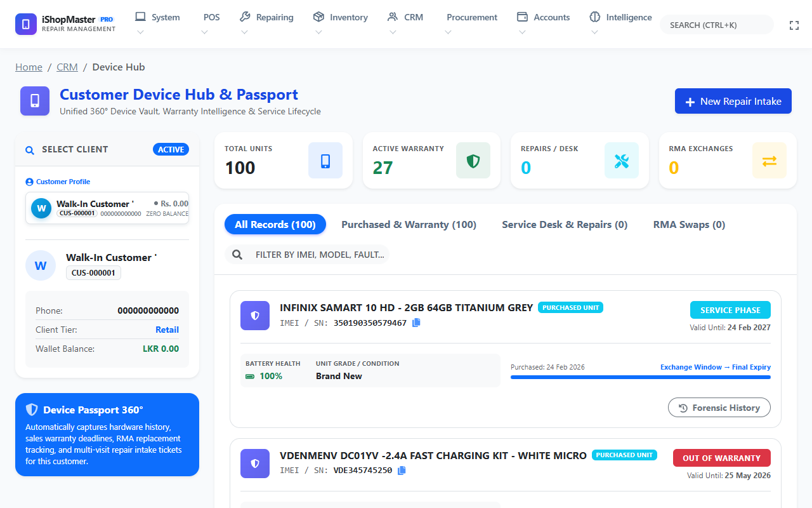The height and width of the screenshot is (508, 812).
Task: Click the Active Warranty shield icon
Action: [473, 161]
